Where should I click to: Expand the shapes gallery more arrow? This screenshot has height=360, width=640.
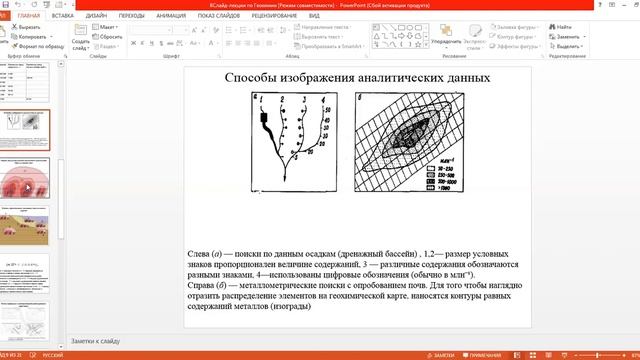pos(426,44)
